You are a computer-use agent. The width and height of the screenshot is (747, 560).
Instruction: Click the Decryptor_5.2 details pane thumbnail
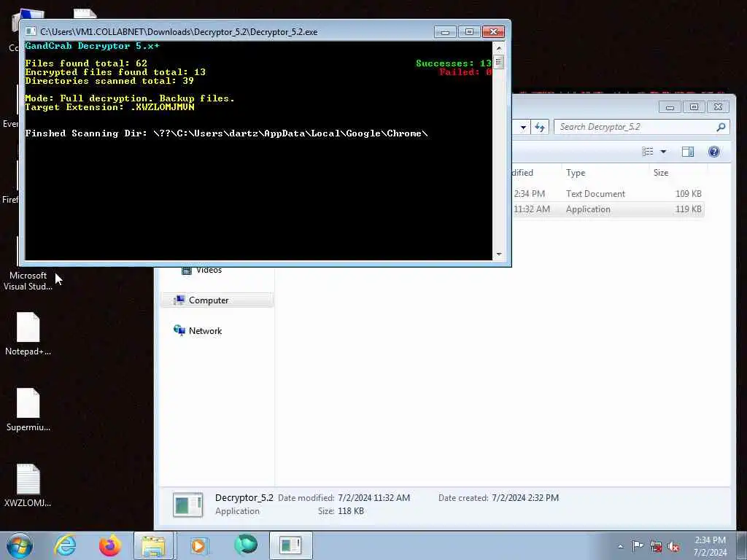coord(187,505)
